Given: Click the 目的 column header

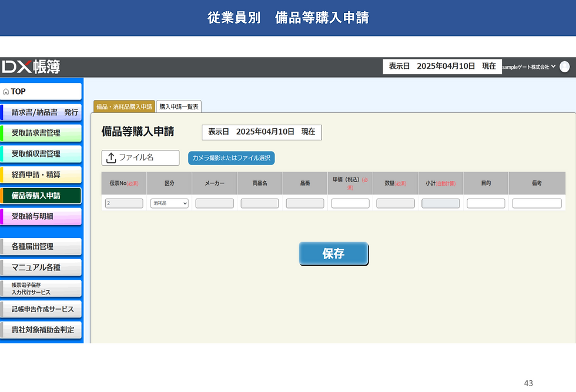Looking at the screenshot, I should click(x=486, y=183).
